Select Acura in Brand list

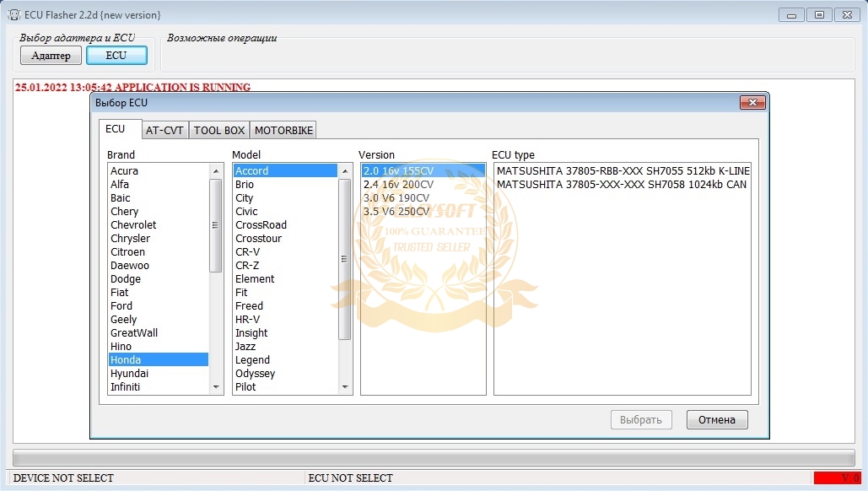159,170
